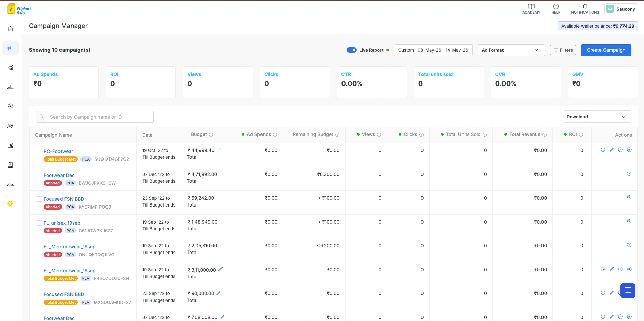Screen dimensions: 644x321
Task: Select checkbox for Focused FSN BBD KYE7IMPIPOQ0
Action: coord(39,199)
